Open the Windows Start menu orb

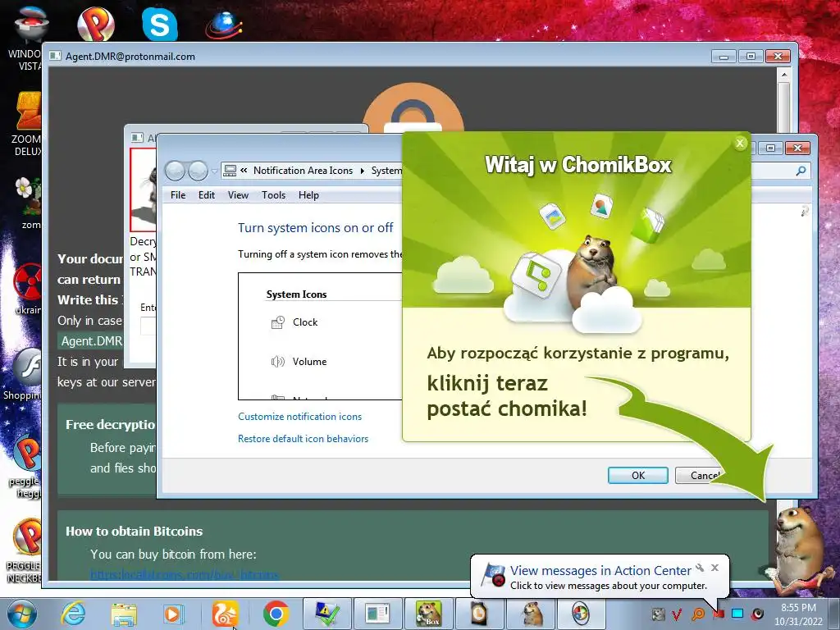[21, 614]
